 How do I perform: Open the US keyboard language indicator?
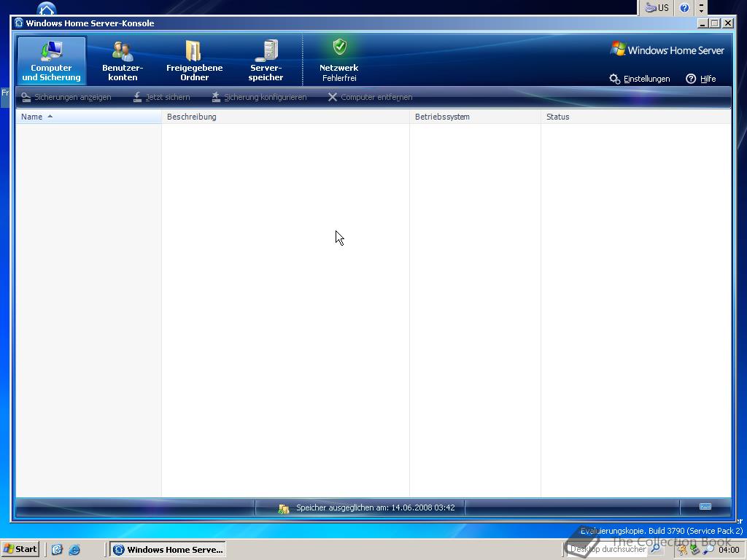pos(657,7)
